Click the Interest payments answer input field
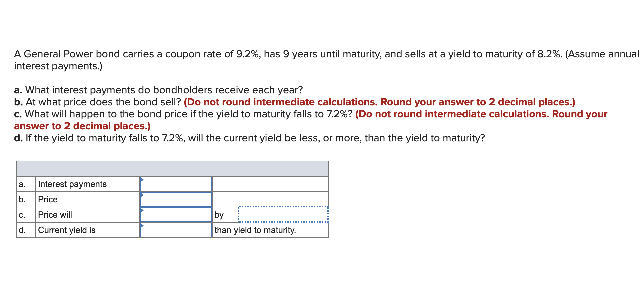 [x=176, y=184]
